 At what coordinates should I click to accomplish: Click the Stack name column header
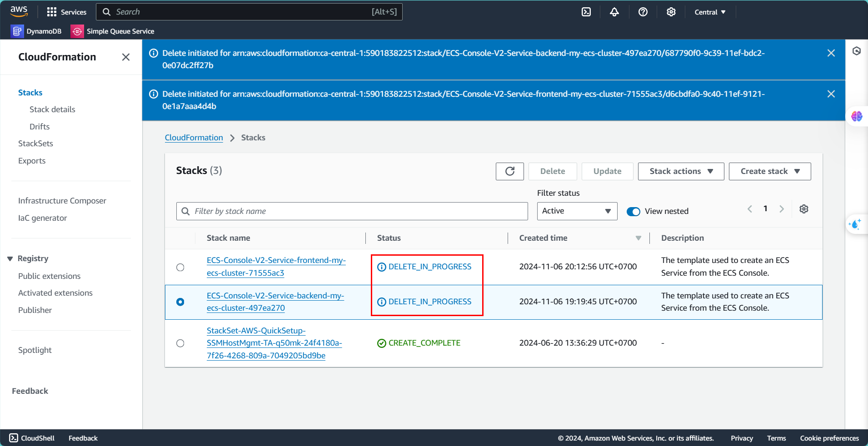(228, 238)
